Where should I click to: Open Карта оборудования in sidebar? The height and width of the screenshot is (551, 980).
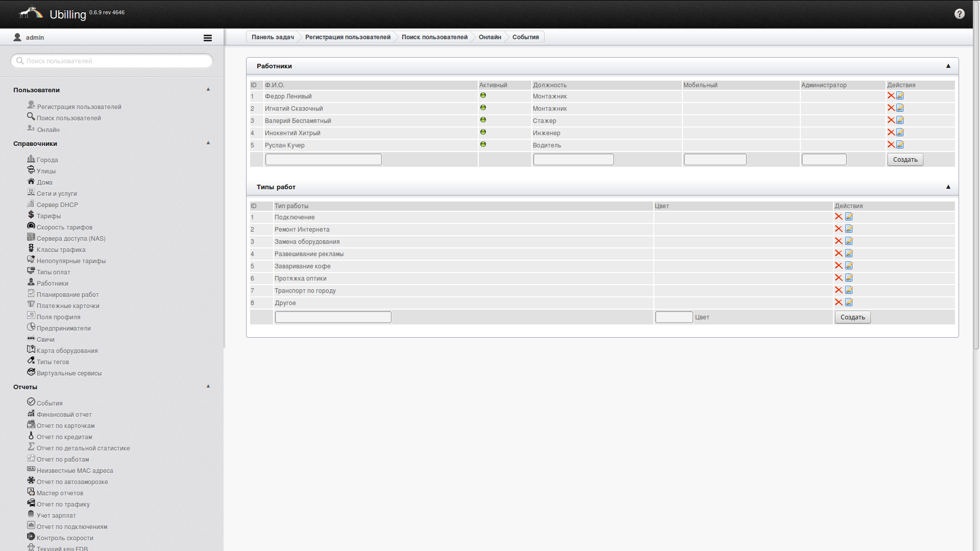[67, 351]
